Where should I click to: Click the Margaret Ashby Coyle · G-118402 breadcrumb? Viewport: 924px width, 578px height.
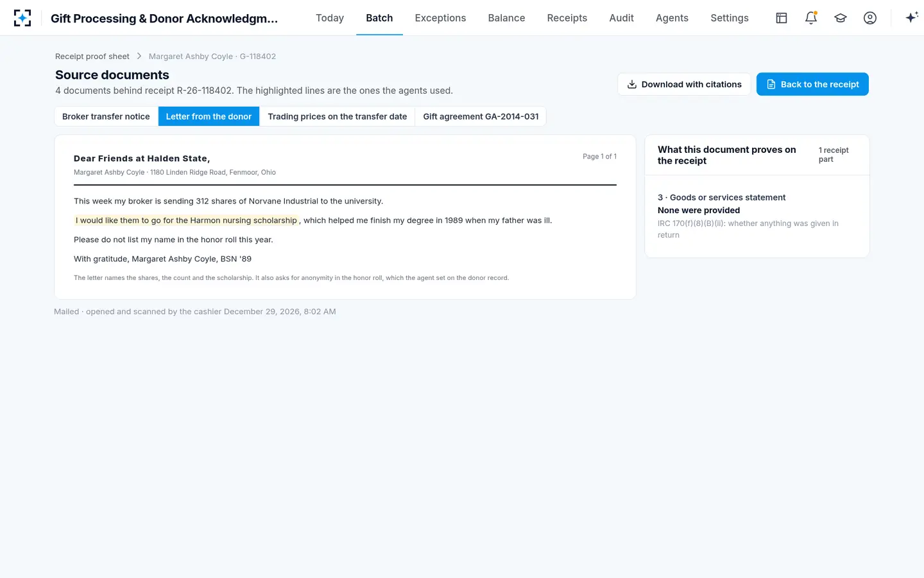coord(212,57)
